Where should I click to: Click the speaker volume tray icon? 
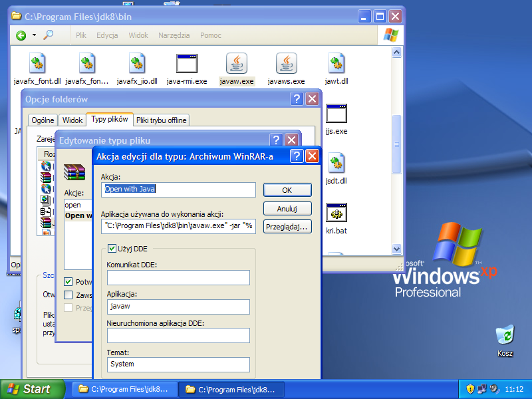coord(494,389)
